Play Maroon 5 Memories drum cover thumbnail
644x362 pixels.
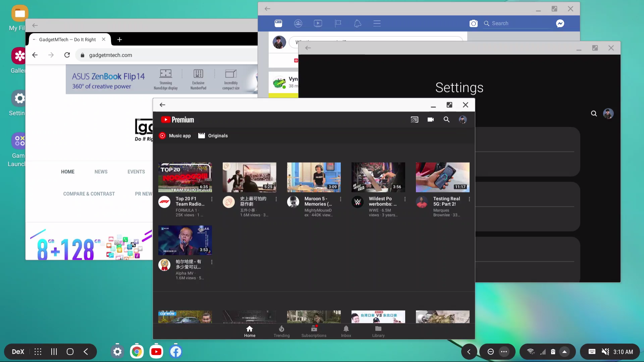click(x=314, y=177)
